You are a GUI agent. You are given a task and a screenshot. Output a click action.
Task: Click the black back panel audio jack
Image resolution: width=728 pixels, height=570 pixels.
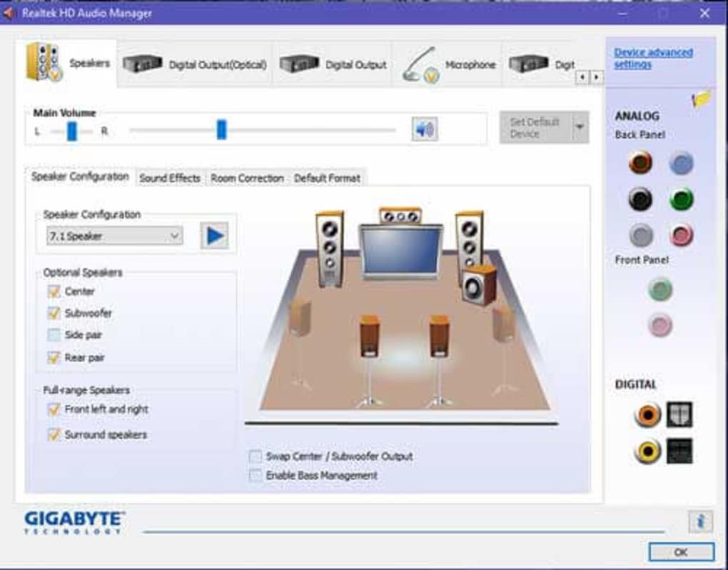pyautogui.click(x=640, y=199)
